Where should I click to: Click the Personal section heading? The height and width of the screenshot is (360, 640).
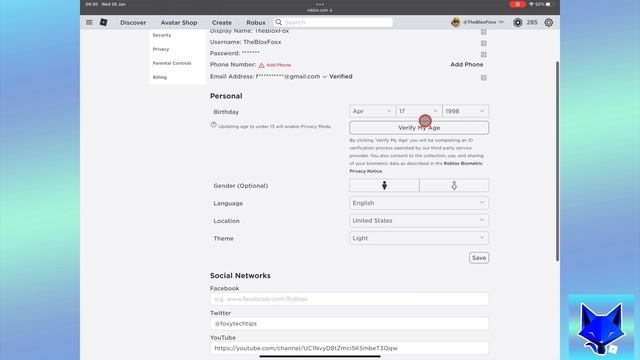point(226,96)
